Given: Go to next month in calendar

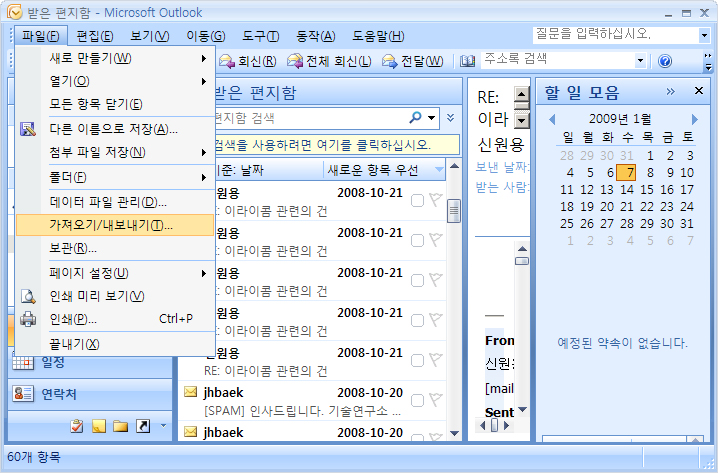Looking at the screenshot, I should click(695, 120).
